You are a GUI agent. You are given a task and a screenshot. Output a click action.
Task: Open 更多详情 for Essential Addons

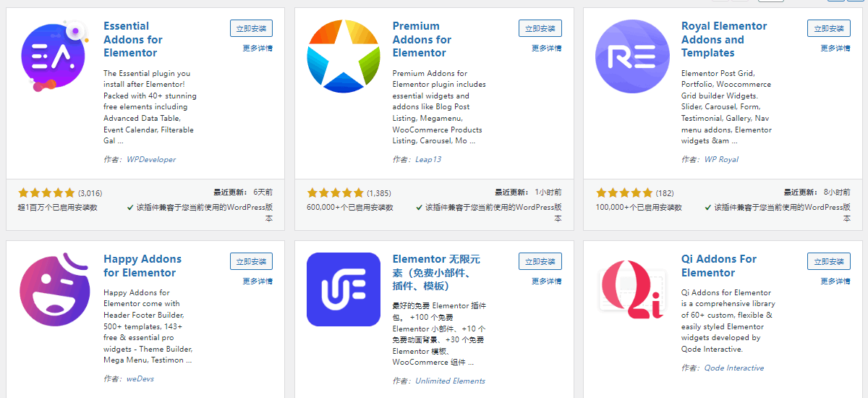point(258,48)
